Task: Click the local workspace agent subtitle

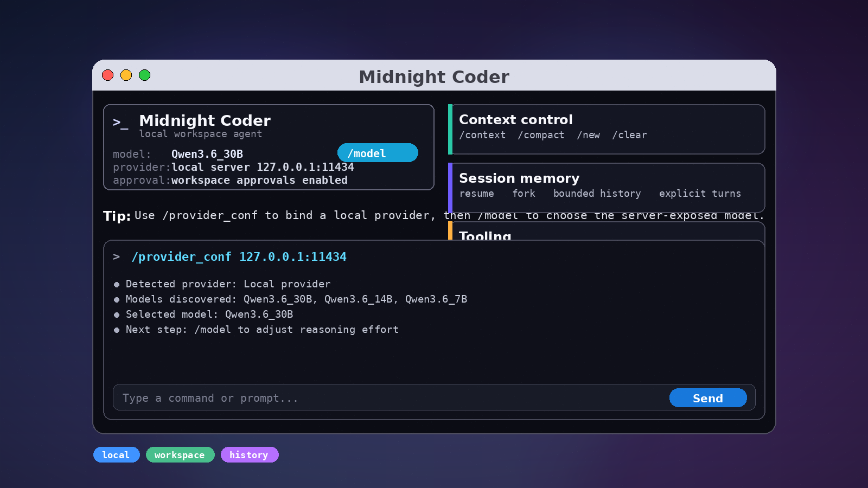Action: click(200, 134)
